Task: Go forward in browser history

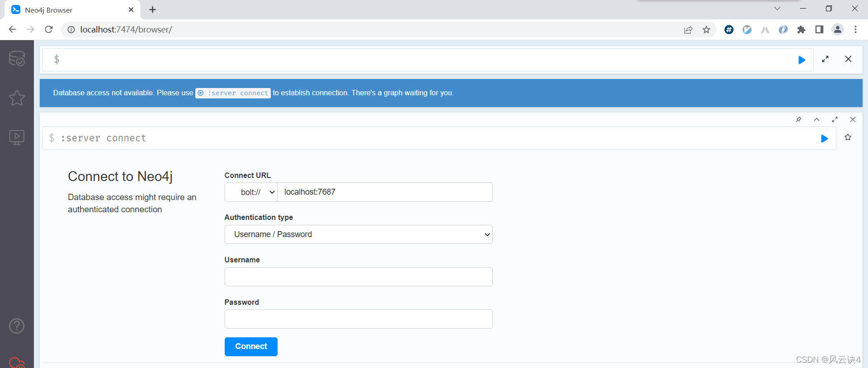Action: tap(30, 29)
